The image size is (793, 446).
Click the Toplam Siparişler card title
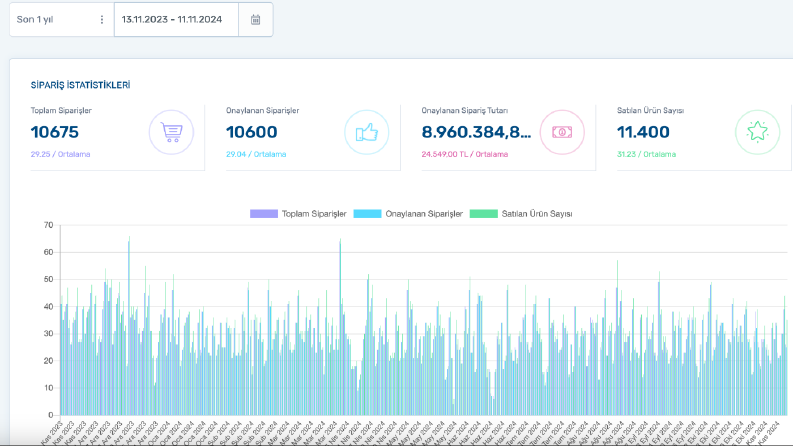tap(61, 110)
